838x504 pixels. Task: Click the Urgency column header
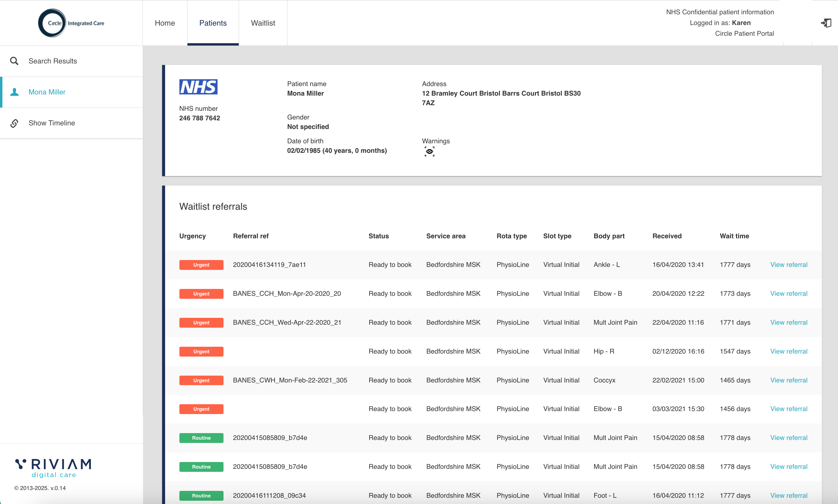[x=192, y=236]
